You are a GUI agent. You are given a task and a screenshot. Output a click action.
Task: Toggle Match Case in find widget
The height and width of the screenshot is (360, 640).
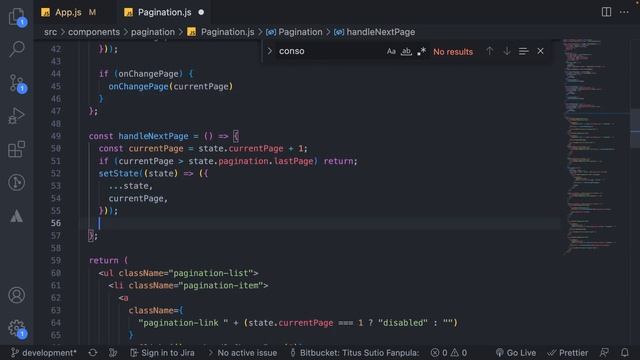[391, 51]
